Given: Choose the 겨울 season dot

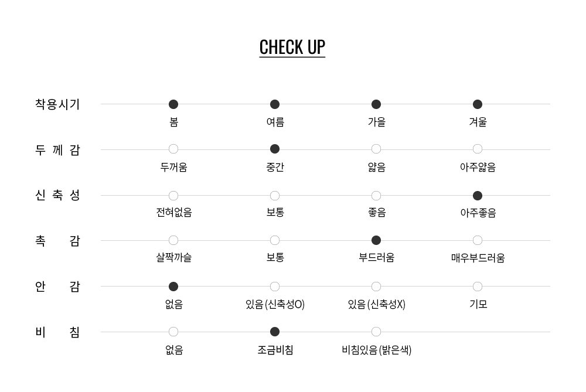Looking at the screenshot, I should (x=478, y=104).
